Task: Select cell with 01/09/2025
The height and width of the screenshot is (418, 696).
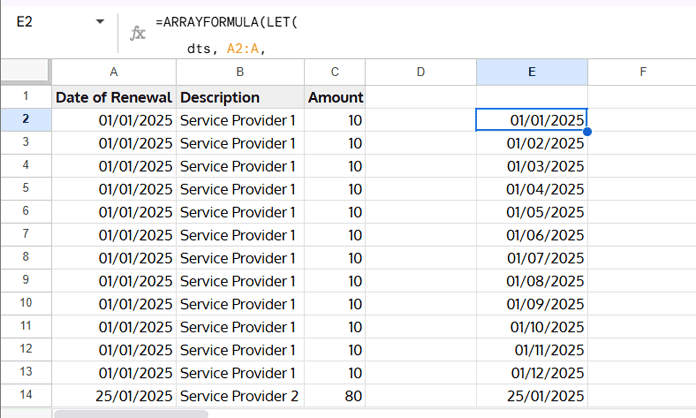Action: [x=532, y=304]
